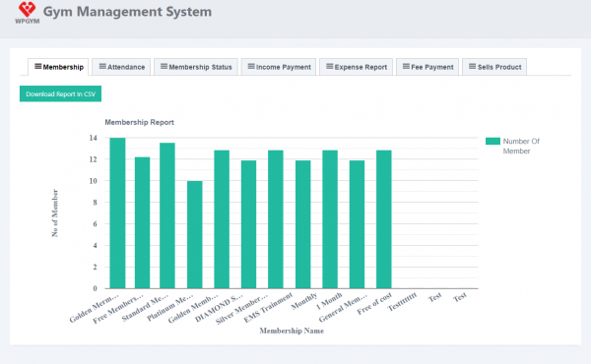Click the Monthly bar in chart
The width and height of the screenshot is (591, 364).
[330, 219]
